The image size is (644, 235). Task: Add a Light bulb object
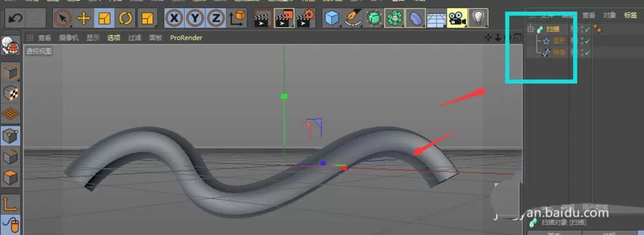point(478,18)
